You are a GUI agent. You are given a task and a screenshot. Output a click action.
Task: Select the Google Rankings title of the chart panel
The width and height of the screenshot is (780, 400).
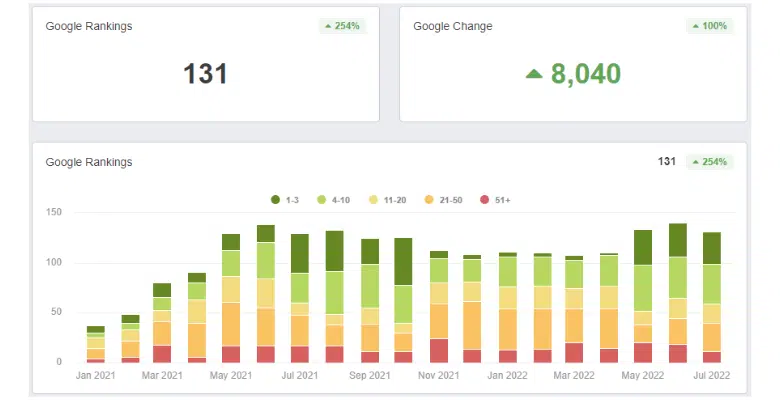[89, 162]
